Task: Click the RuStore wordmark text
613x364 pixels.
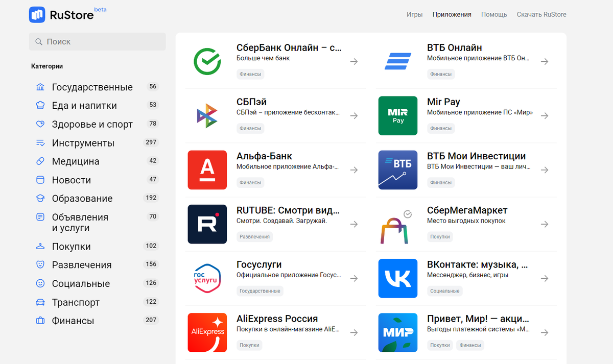Action: coord(72,15)
